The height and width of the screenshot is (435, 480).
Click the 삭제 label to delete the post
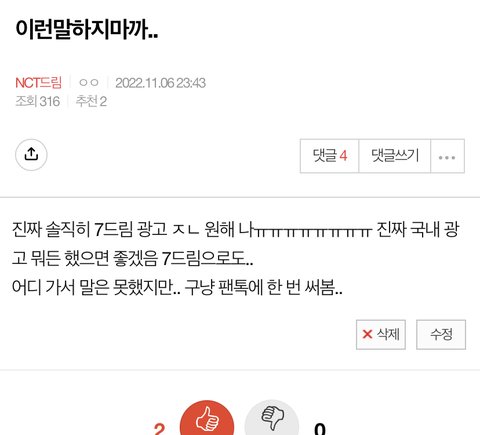click(x=388, y=334)
